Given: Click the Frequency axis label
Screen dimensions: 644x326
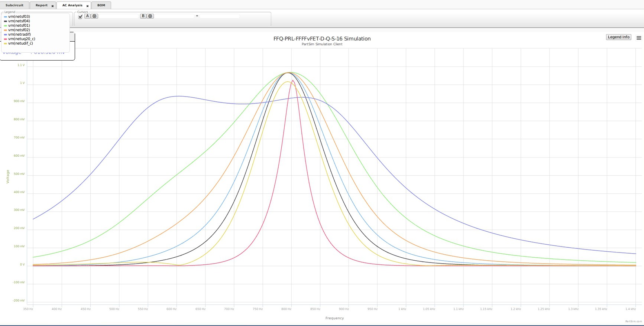Looking at the screenshot, I should pyautogui.click(x=334, y=318).
